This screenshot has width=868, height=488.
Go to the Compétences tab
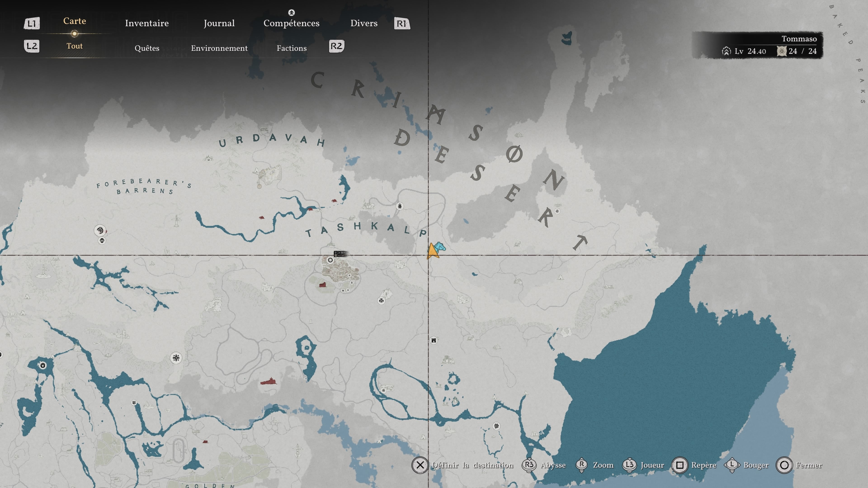coord(291,23)
